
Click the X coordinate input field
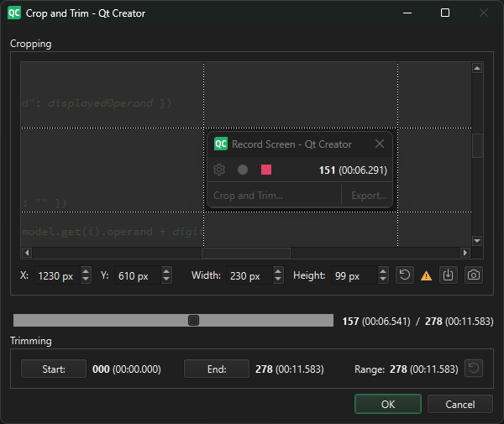click(x=56, y=275)
